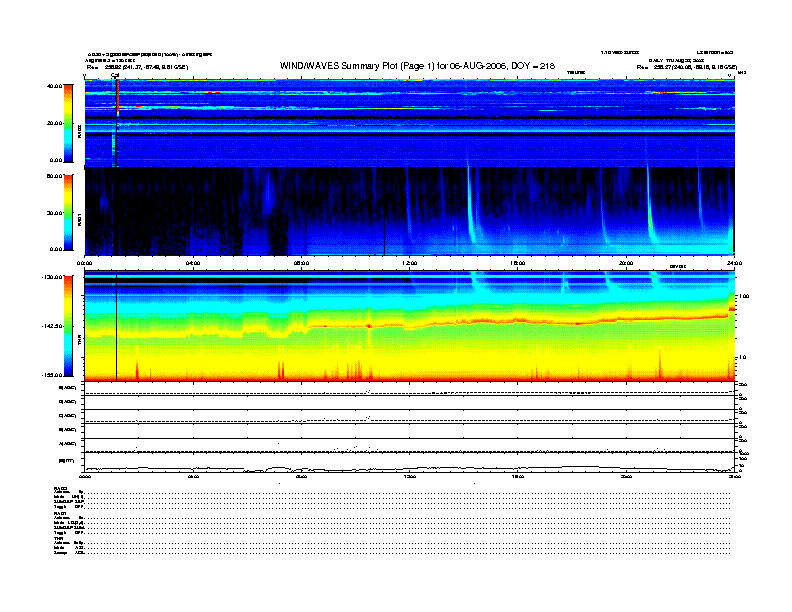Click the 60.00 label on RAD1 scale

pos(55,176)
